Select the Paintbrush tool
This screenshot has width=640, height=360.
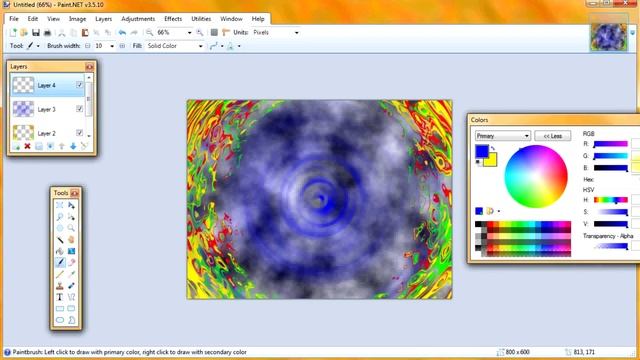[60, 262]
